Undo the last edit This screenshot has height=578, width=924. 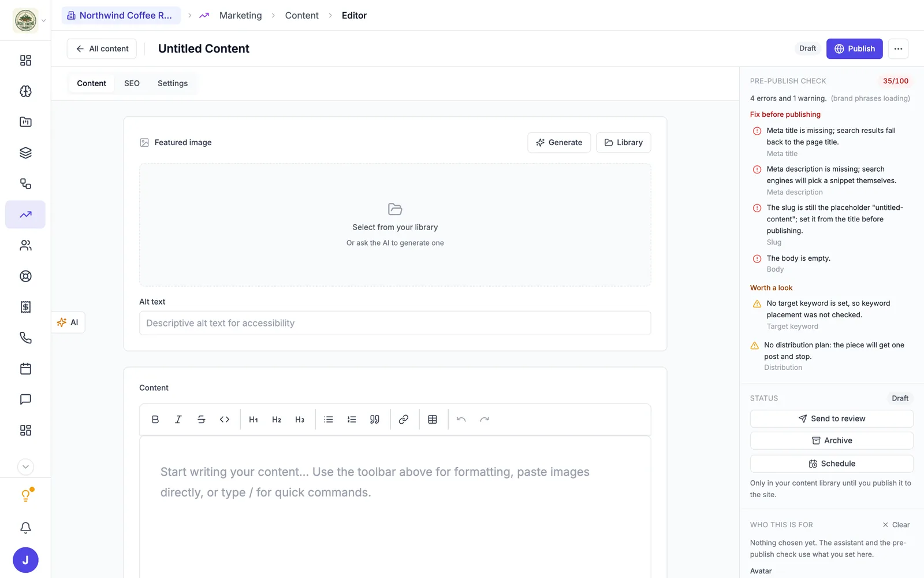click(x=461, y=420)
